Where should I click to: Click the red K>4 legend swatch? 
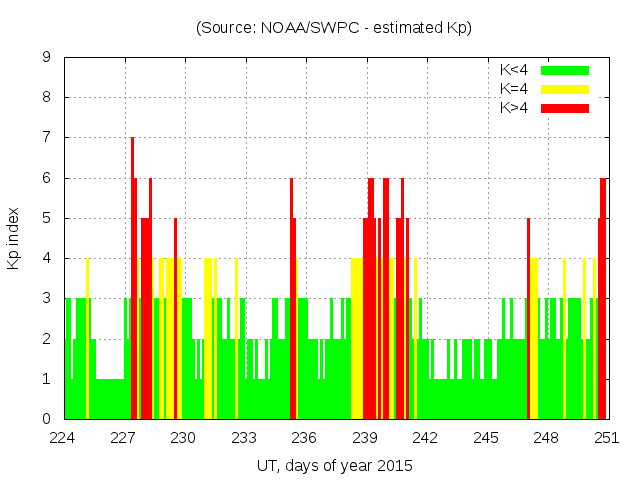(x=565, y=108)
